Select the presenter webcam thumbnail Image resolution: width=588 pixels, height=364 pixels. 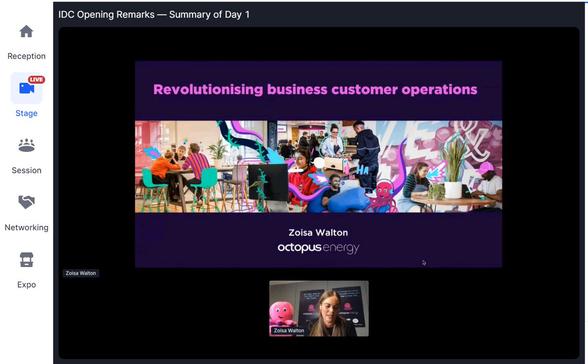pyautogui.click(x=319, y=308)
